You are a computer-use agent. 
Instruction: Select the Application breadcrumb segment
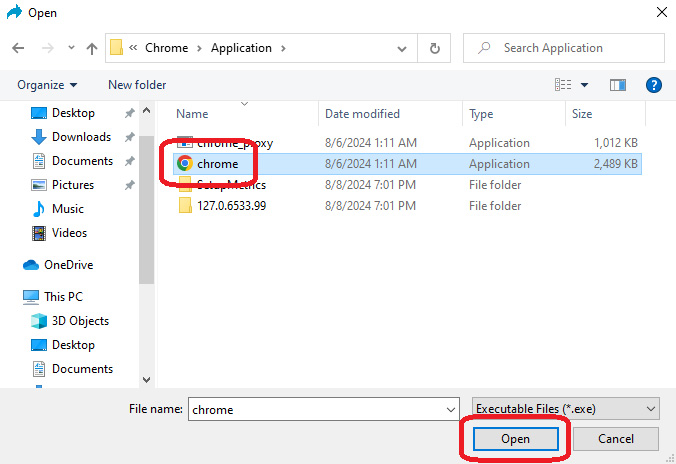click(x=241, y=48)
